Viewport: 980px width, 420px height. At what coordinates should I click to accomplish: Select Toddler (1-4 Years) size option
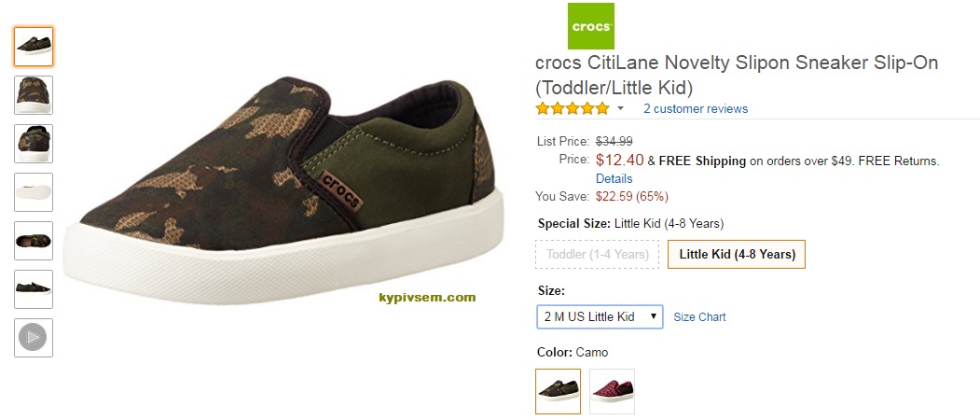point(597,255)
